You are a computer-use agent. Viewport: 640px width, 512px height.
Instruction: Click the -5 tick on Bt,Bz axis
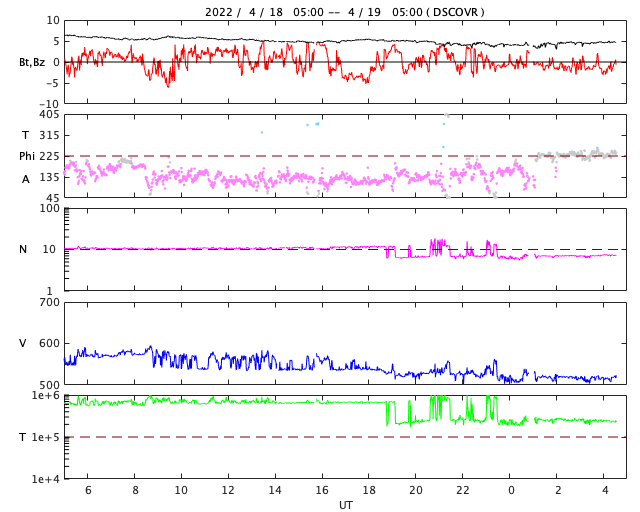click(x=53, y=83)
